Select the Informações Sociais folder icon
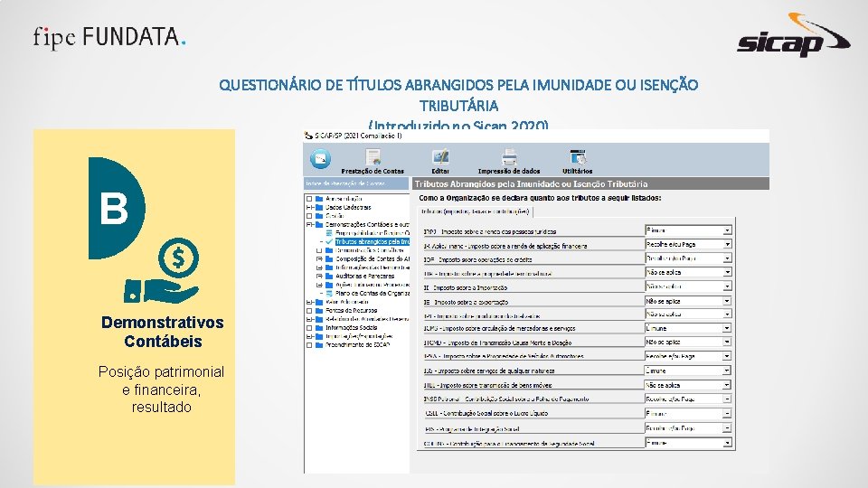The height and width of the screenshot is (488, 868). tap(319, 328)
